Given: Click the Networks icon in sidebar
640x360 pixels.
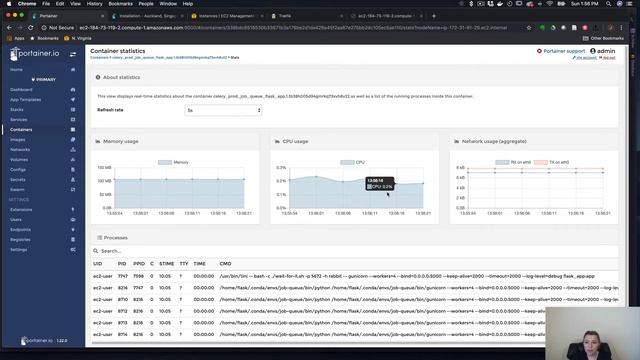Looking at the screenshot, I should click(73, 150).
